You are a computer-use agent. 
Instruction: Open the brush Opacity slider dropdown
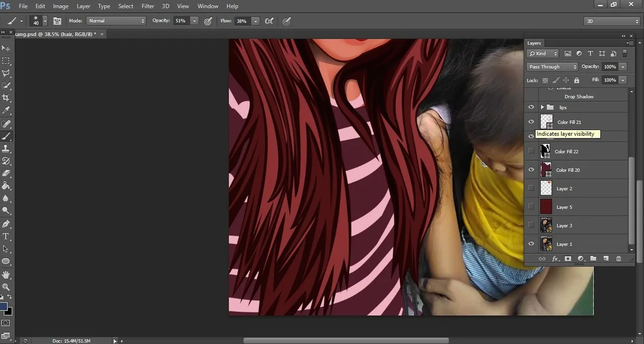pyautogui.click(x=194, y=21)
